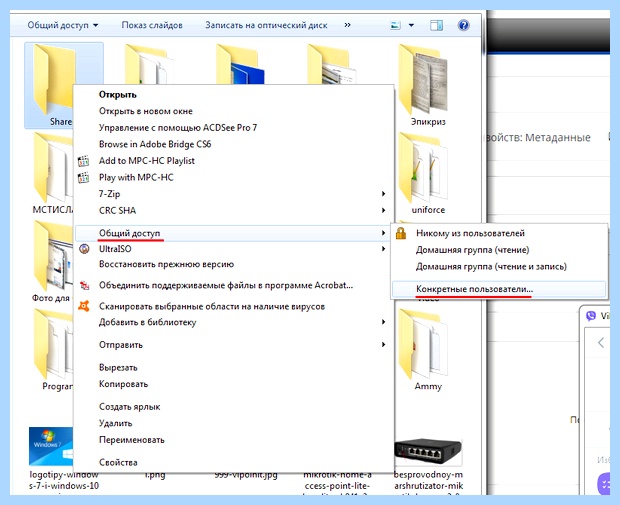Open Свойства of the folder

118,463
